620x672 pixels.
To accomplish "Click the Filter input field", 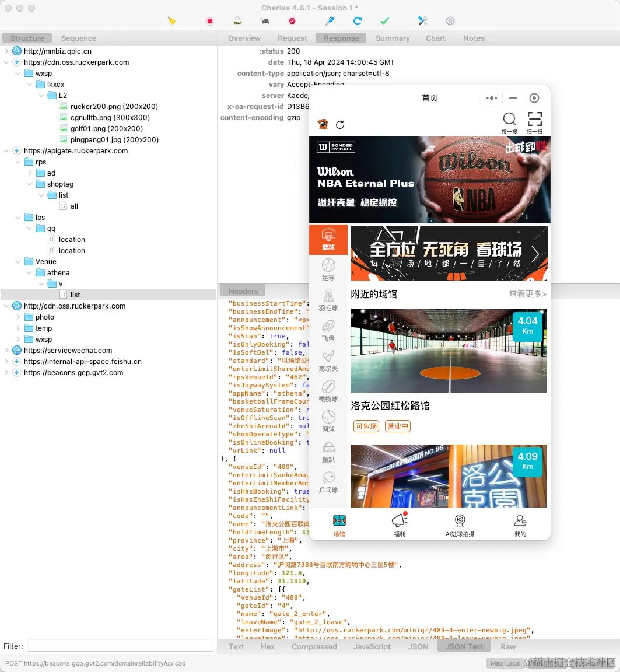I will pyautogui.click(x=120, y=646).
